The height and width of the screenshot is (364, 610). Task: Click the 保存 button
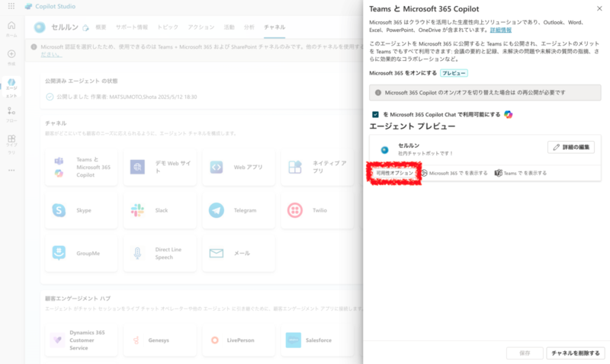click(525, 353)
